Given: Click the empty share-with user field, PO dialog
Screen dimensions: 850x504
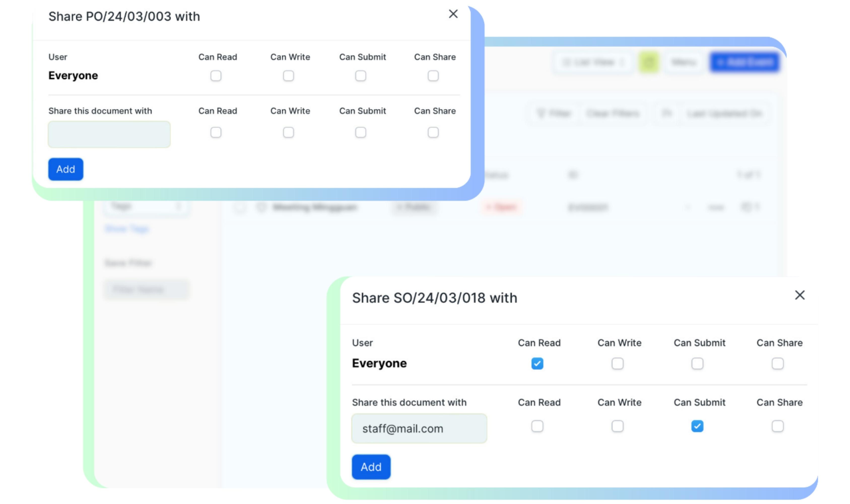Looking at the screenshot, I should click(109, 134).
